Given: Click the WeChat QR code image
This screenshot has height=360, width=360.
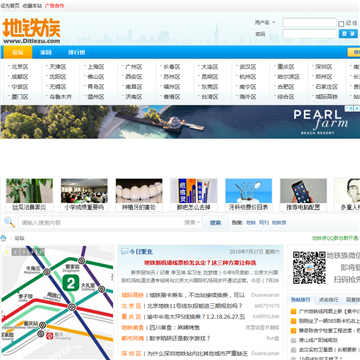Looking at the screenshot, I should 309,267.
